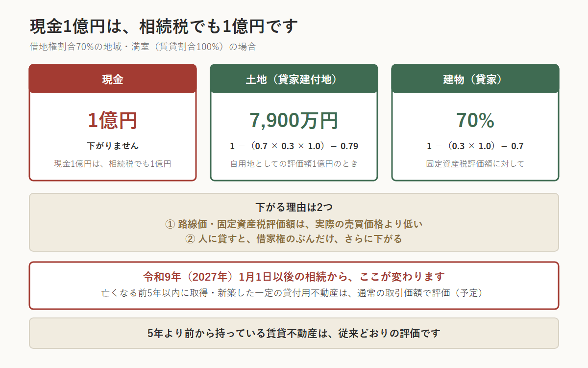The image size is (588, 368).
Task: Click the '下がりません' label
Action: (x=113, y=146)
